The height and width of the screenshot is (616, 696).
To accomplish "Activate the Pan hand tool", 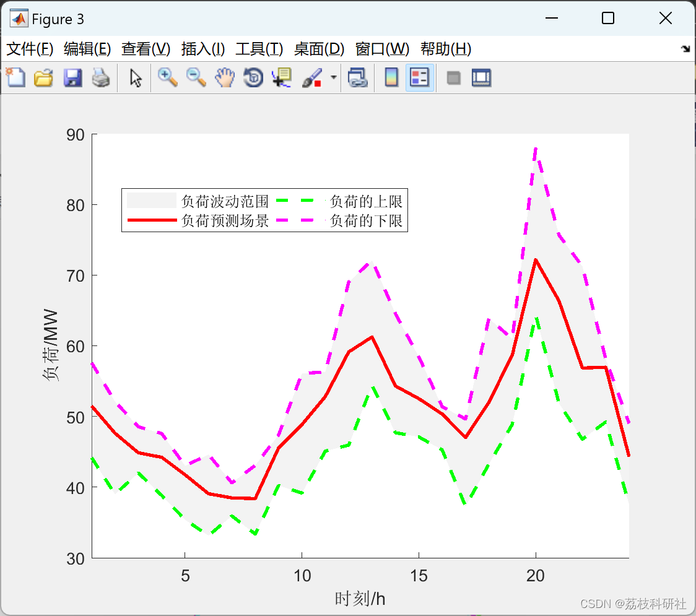I will click(x=225, y=78).
